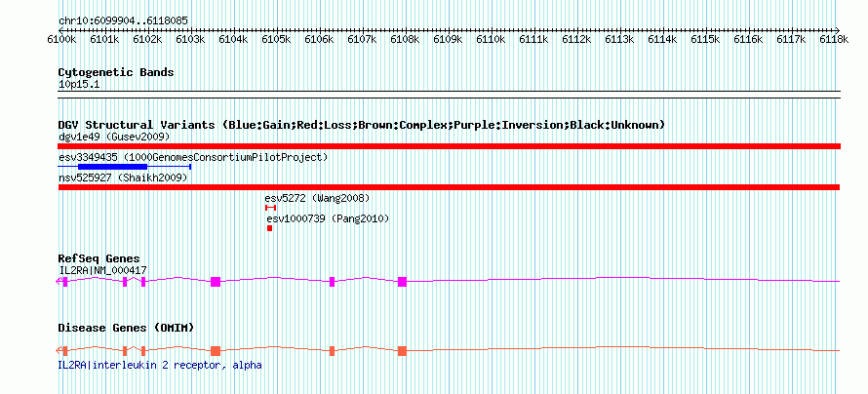Select the magenta RefSeq exon between 6103k and 6104k
868x394 pixels.
(216, 282)
